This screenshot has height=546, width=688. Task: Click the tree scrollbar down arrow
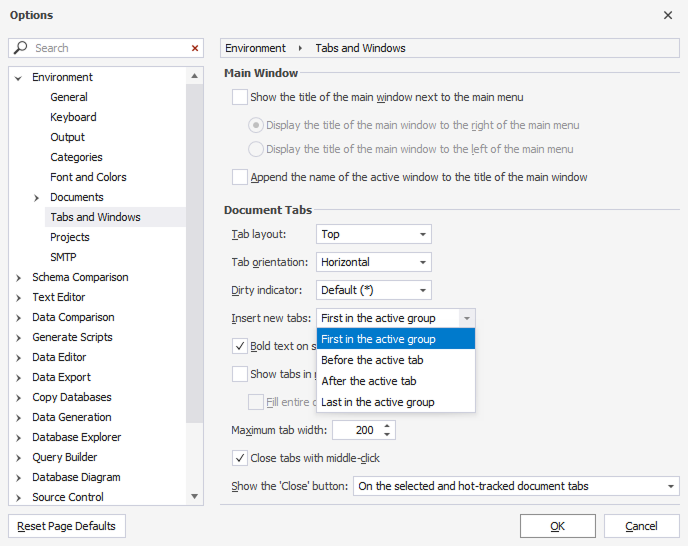click(x=194, y=496)
